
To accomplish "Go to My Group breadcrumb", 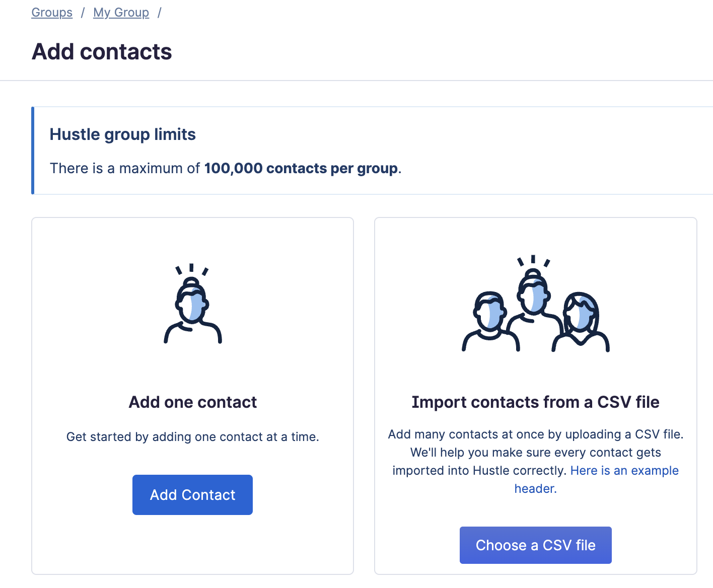I will [x=121, y=12].
